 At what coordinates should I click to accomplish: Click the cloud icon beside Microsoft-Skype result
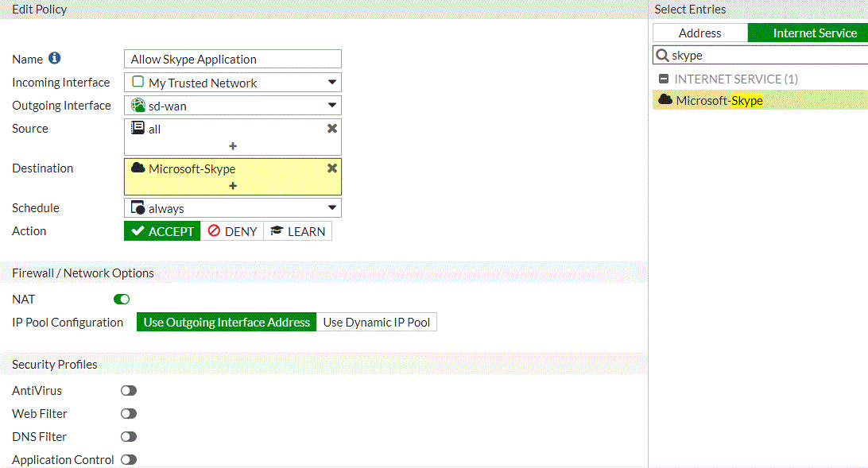coord(665,99)
